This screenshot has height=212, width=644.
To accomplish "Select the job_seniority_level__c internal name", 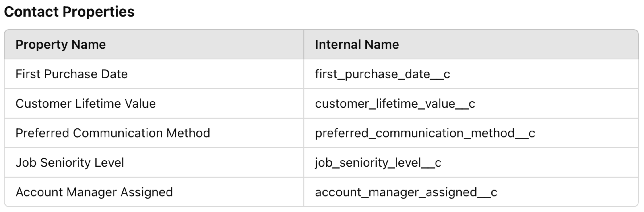I will pyautogui.click(x=378, y=163).
